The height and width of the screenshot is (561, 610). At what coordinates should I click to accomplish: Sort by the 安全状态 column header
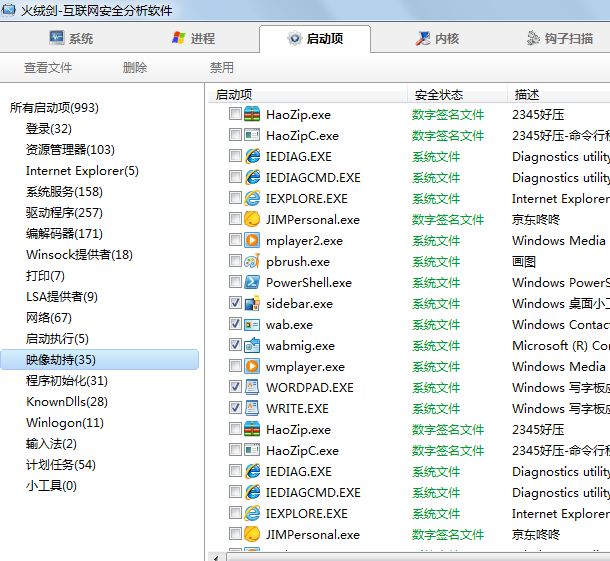(458, 95)
